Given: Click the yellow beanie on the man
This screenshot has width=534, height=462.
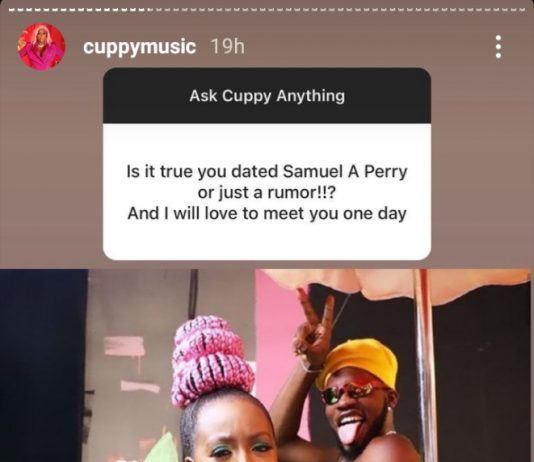Looking at the screenshot, I should 358,362.
